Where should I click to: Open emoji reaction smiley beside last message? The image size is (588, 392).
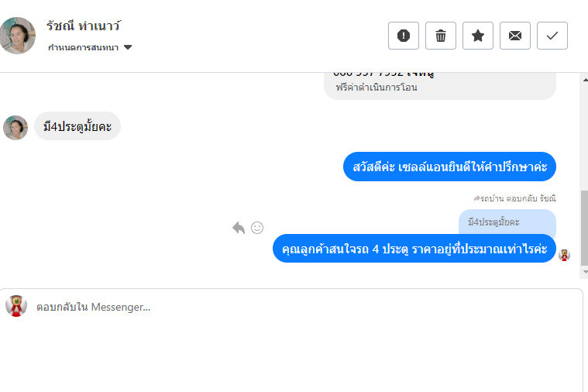(257, 228)
